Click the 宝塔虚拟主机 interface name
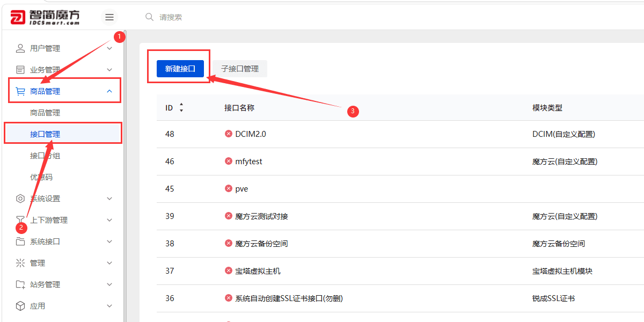The image size is (644, 322). [258, 271]
